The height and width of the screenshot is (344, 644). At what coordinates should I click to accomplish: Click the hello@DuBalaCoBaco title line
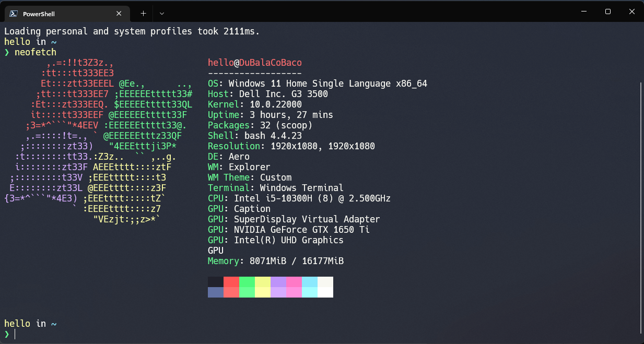255,63
